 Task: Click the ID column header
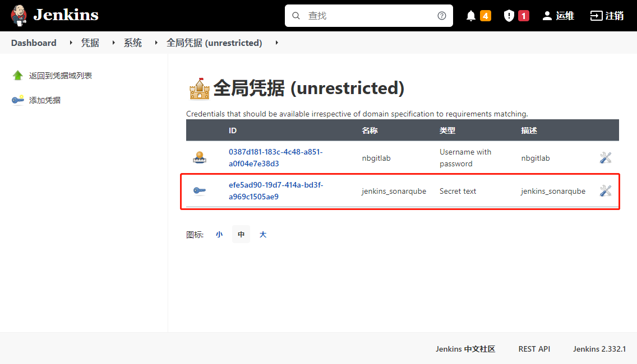[x=232, y=130]
